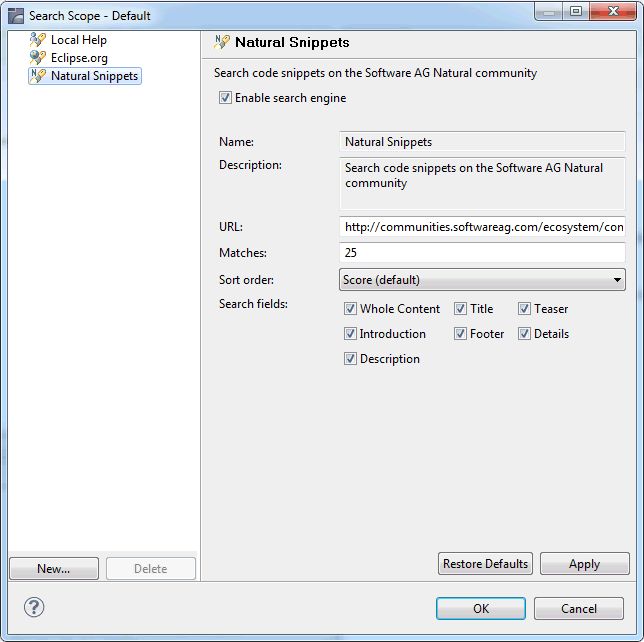Click the help question mark icon
This screenshot has width=644, height=642.
click(x=34, y=607)
